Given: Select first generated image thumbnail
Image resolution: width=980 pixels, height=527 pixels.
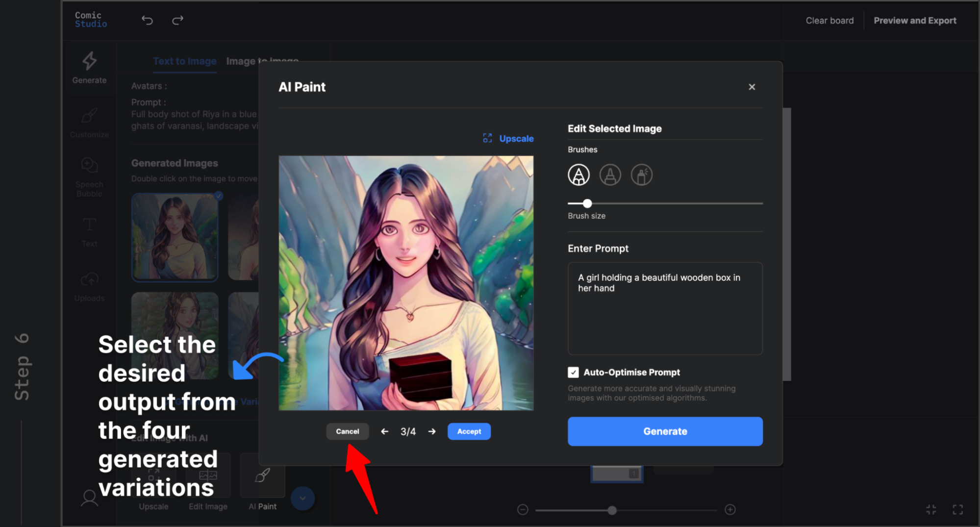Looking at the screenshot, I should [175, 237].
